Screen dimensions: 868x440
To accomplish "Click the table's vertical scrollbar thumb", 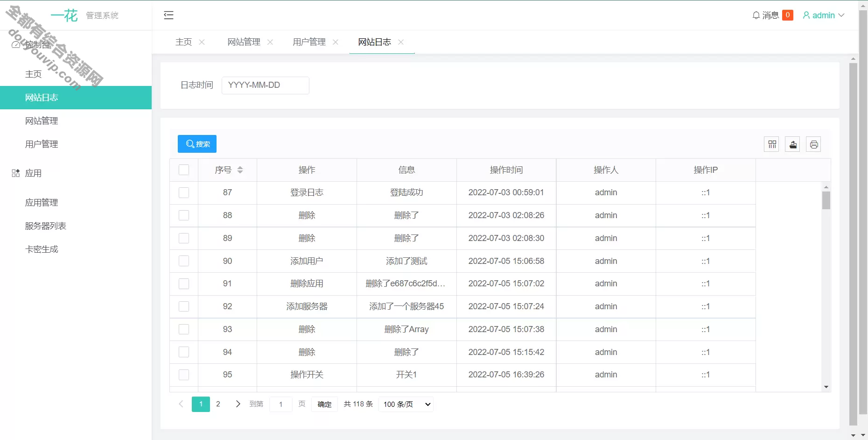I will [x=826, y=200].
